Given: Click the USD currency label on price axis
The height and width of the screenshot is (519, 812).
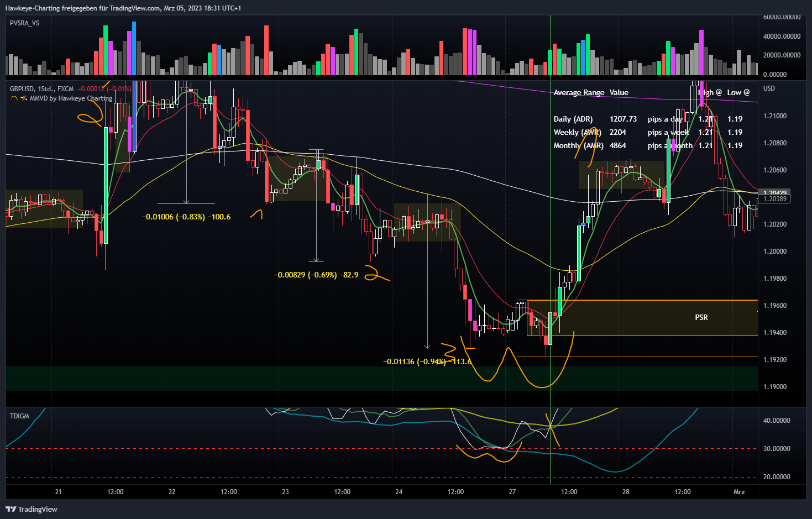Looking at the screenshot, I should coord(769,88).
